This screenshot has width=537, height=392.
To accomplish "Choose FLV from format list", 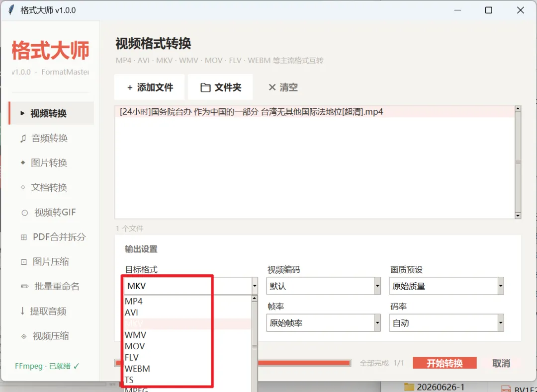I will 187,357.
